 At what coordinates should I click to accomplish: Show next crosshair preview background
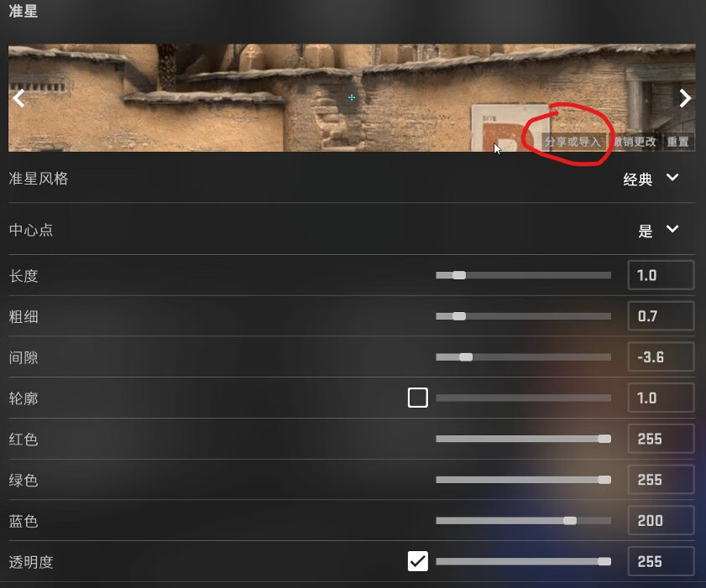(x=685, y=98)
